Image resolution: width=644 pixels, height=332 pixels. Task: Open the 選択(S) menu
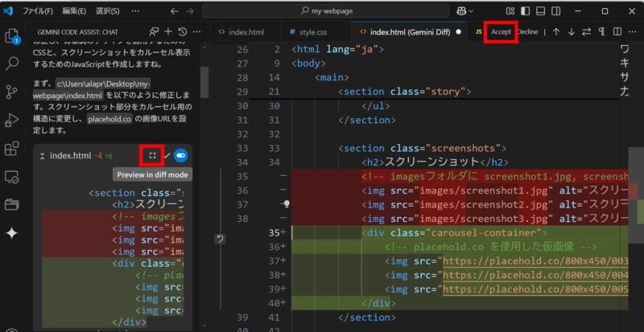108,11
